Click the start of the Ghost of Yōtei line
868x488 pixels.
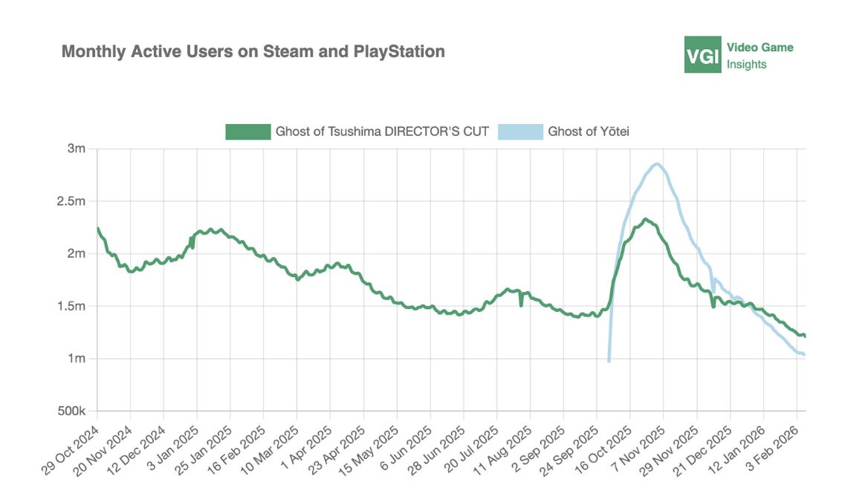[609, 361]
